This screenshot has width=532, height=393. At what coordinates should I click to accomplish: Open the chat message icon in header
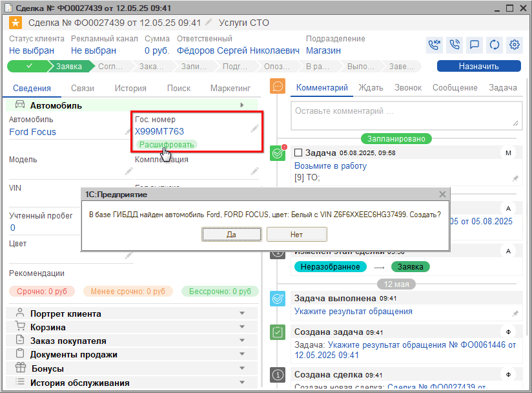[475, 45]
